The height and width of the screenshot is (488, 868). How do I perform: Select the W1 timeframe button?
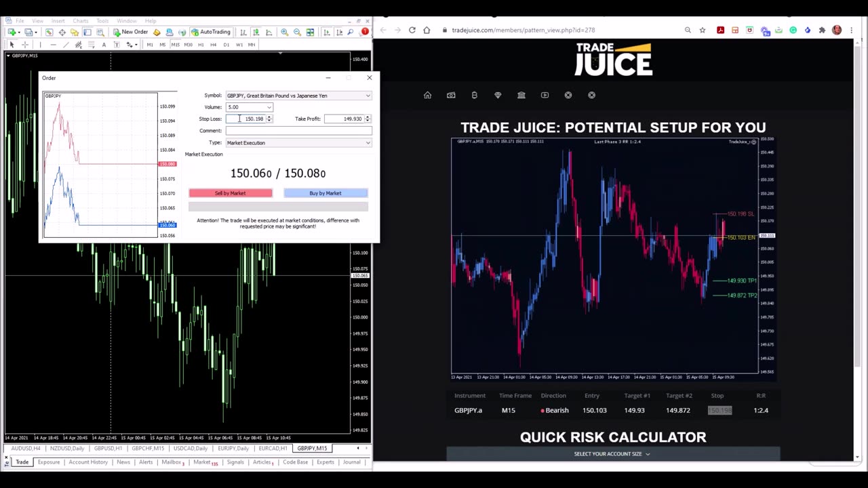tap(239, 45)
